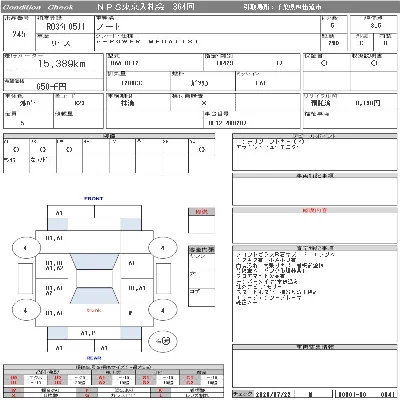The image size is (400, 400).
Task: Click the R034 05月 registration date
Action: [x=65, y=27]
